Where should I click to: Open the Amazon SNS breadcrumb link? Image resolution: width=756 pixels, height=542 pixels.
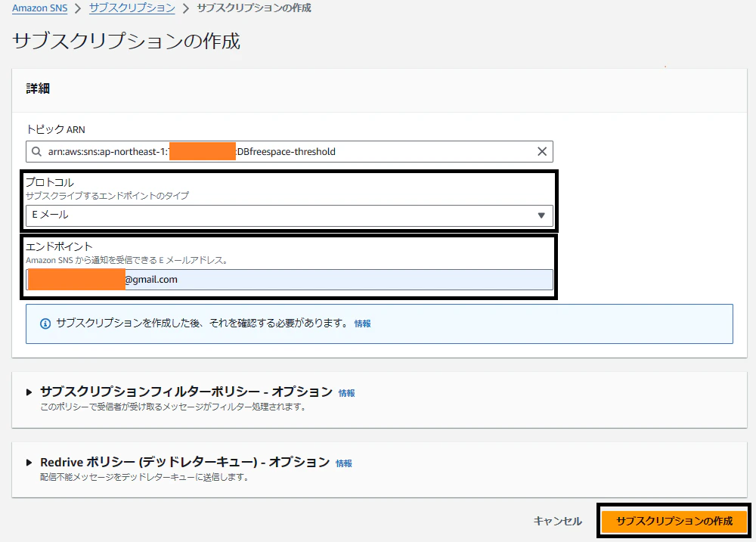[39, 8]
